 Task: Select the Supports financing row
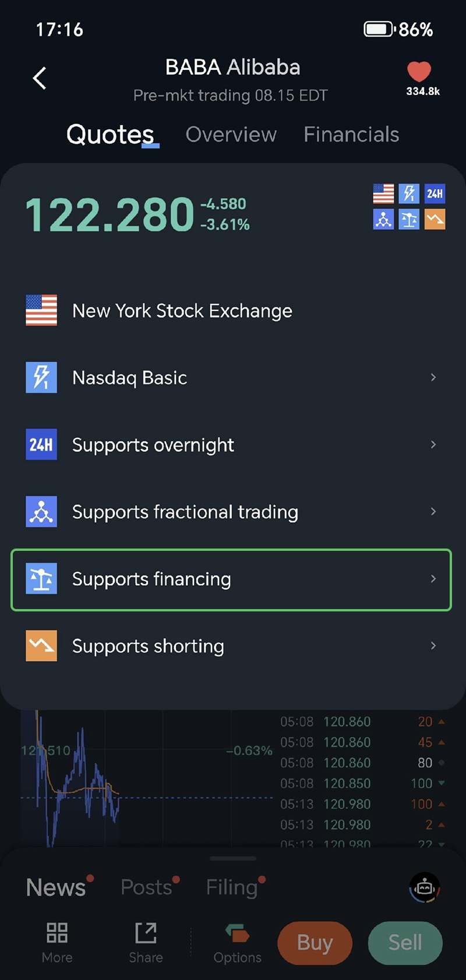pos(231,579)
